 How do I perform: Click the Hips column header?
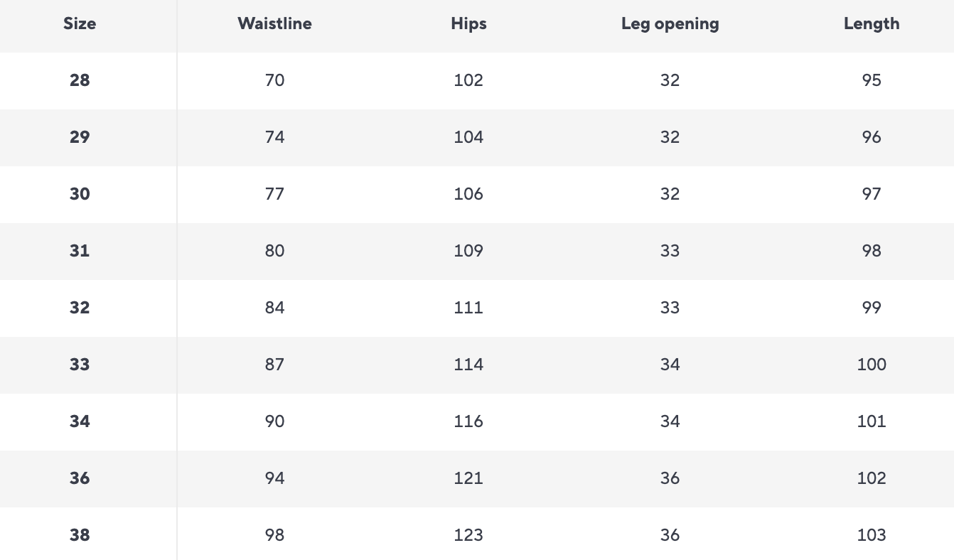tap(468, 23)
